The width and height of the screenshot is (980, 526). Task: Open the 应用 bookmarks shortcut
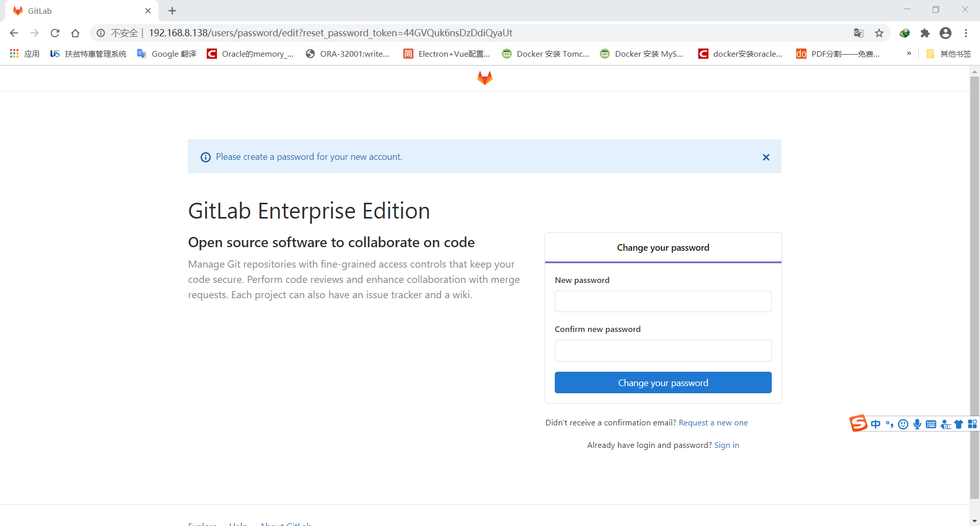24,53
